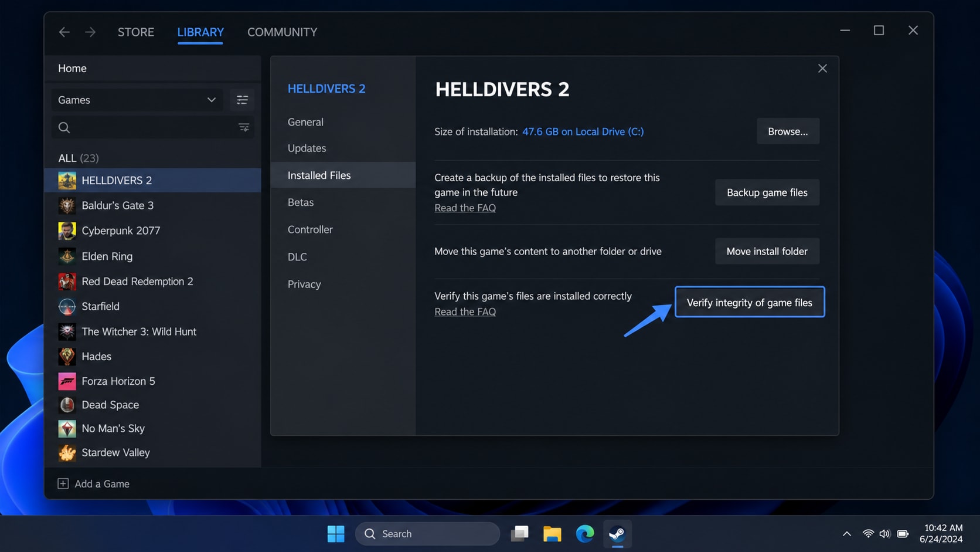980x552 pixels.
Task: Select Elden Ring in the games list
Action: point(152,256)
